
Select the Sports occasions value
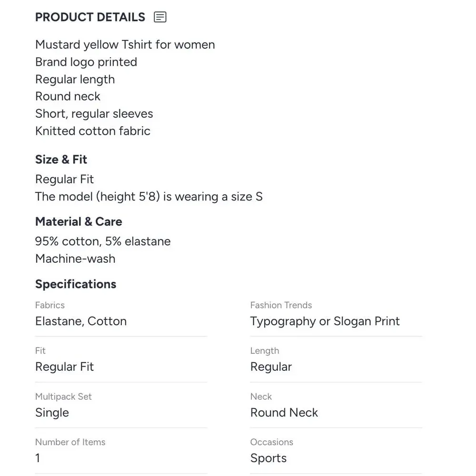(x=268, y=458)
